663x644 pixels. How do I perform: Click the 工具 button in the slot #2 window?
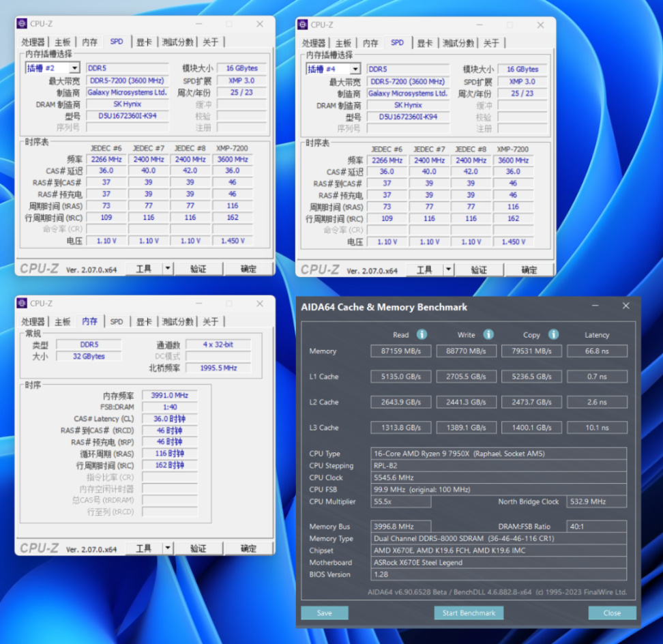pyautogui.click(x=144, y=269)
